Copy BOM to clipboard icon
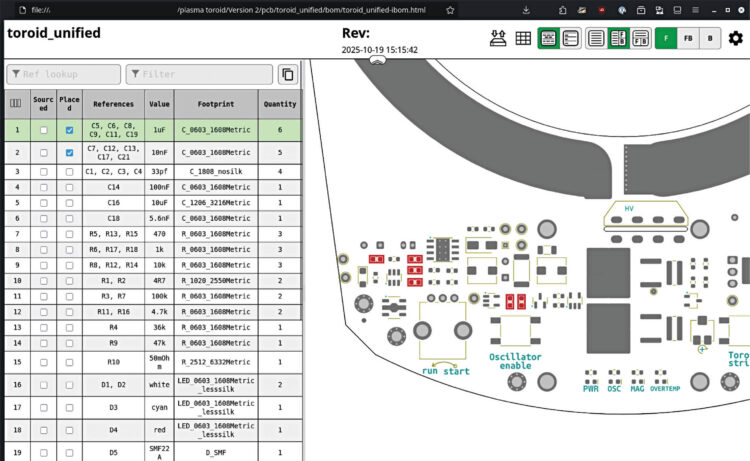The height and width of the screenshot is (461, 750). [x=287, y=74]
